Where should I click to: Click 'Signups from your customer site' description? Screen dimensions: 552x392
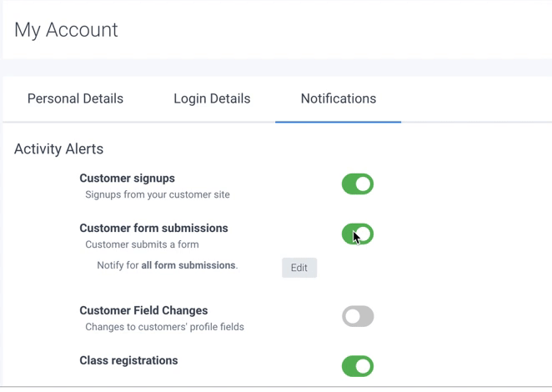158,194
